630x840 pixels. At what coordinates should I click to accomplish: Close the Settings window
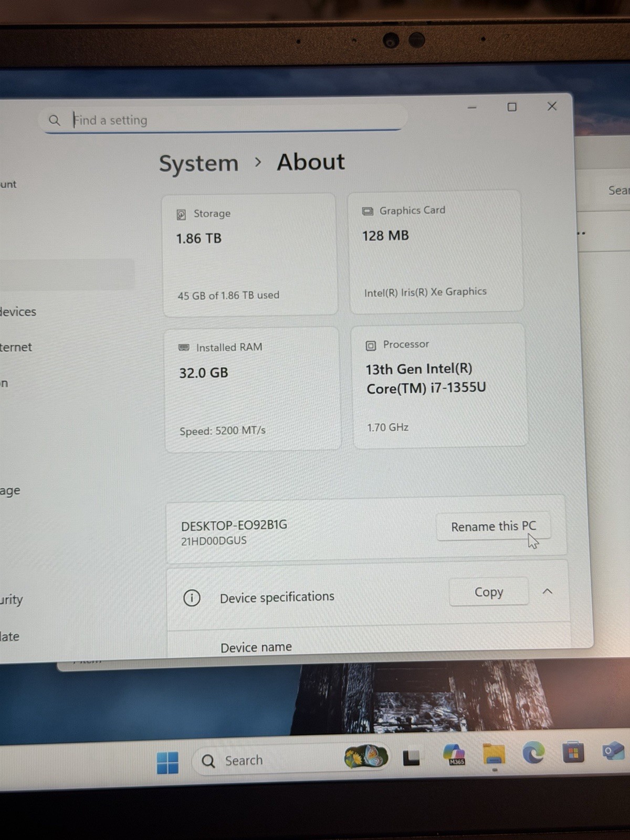[552, 106]
